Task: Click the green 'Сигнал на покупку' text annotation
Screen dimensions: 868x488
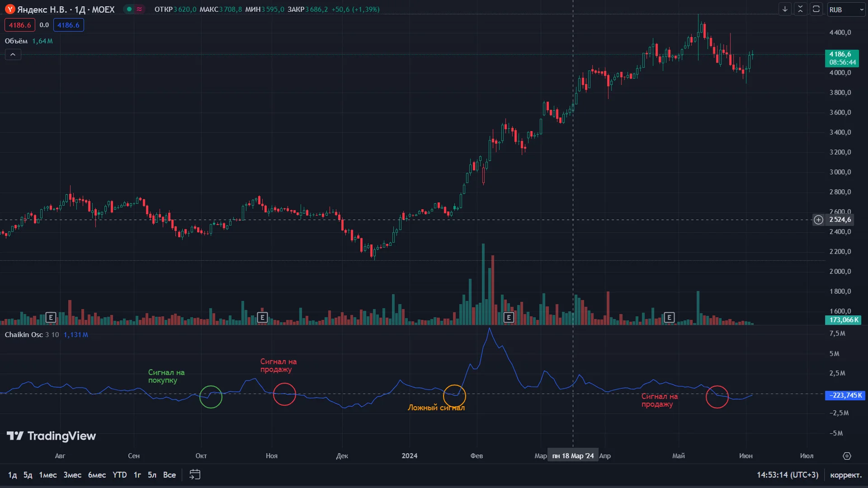Action: [x=166, y=376]
